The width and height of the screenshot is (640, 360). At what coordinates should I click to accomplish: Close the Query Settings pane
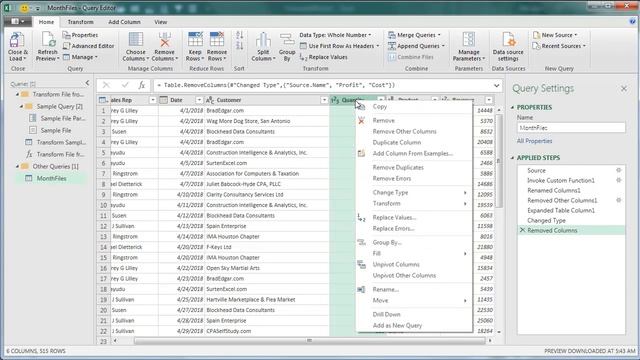point(624,88)
